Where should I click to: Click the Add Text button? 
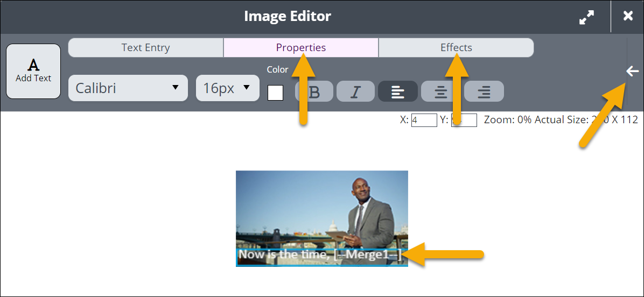point(33,71)
